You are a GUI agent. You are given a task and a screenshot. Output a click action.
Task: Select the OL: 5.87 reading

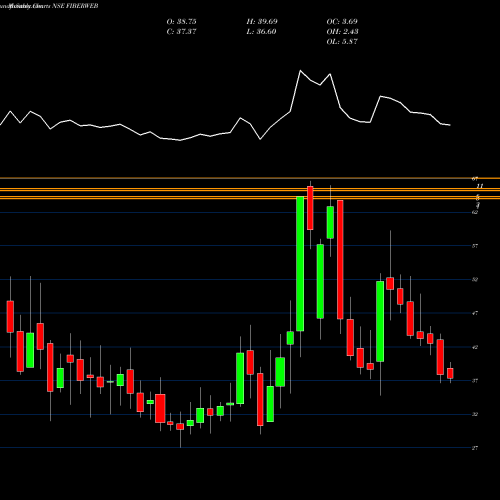pos(342,42)
